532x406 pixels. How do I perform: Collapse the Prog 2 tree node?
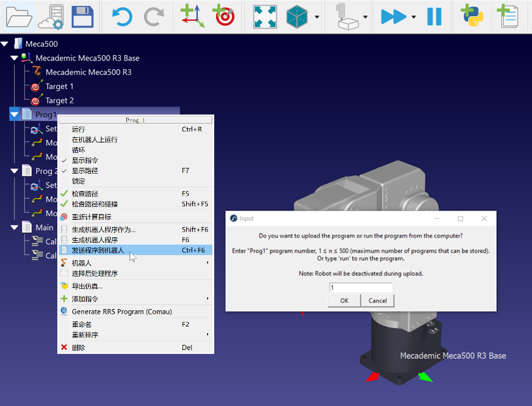14,171
